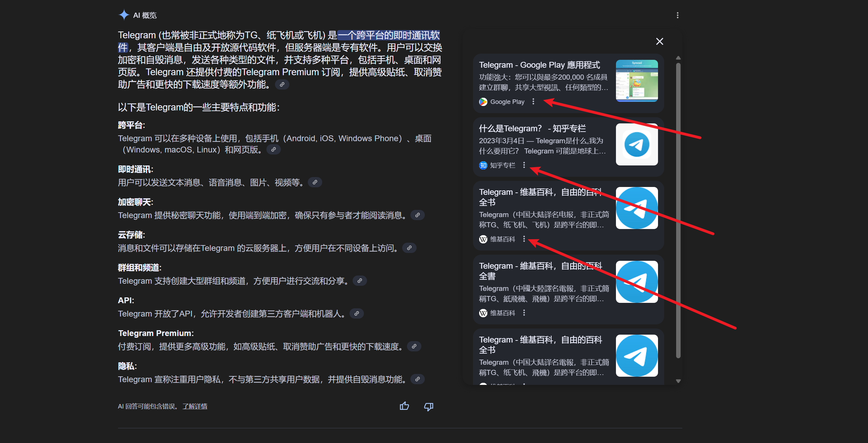This screenshot has width=868, height=443.
Task: Close the sources side panel
Action: (659, 41)
